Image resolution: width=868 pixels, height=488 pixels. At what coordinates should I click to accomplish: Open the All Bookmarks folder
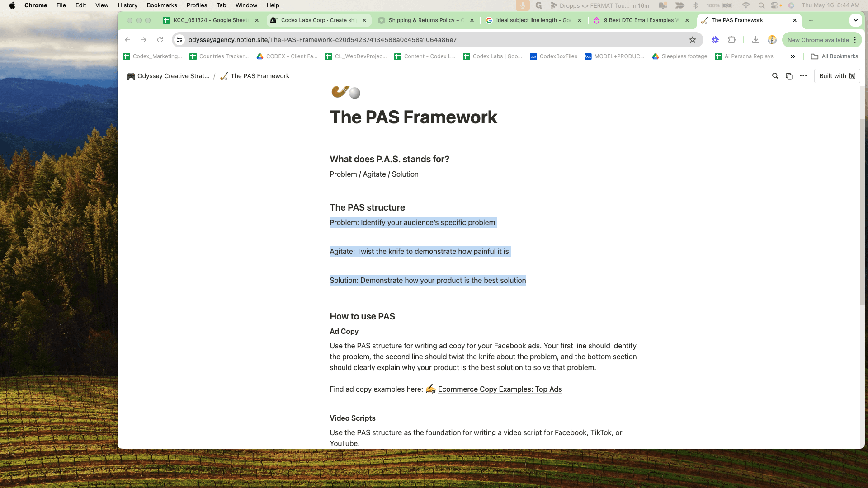835,56
